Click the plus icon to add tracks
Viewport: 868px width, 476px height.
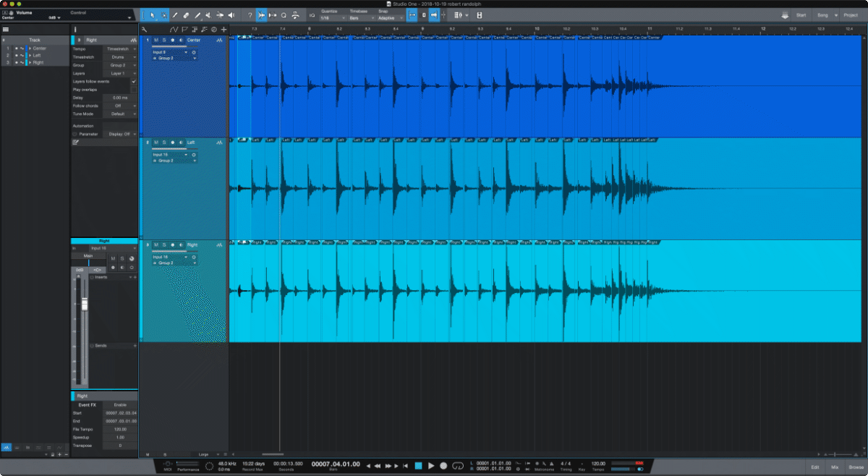click(x=224, y=29)
